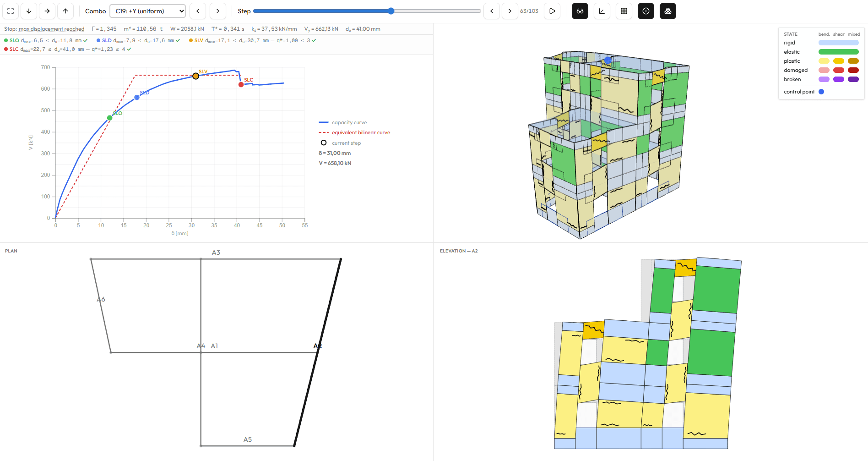Viewport: 868px width, 461px height.
Task: Toggle the glasses view icon
Action: point(580,11)
